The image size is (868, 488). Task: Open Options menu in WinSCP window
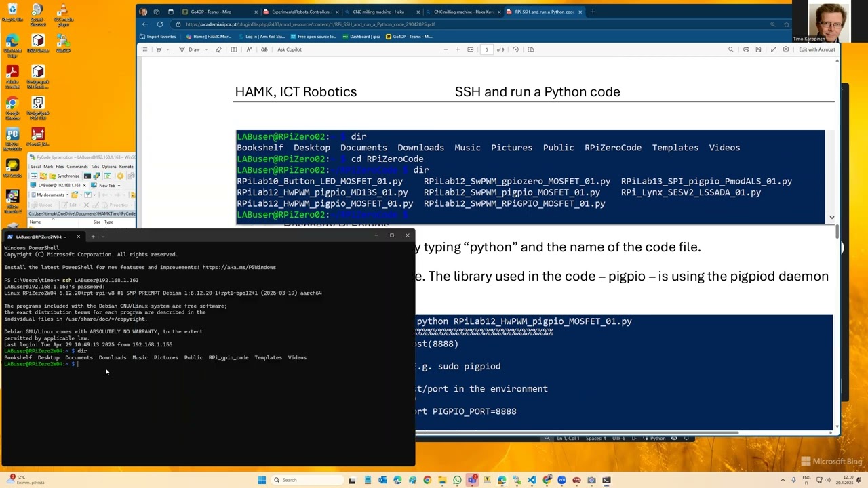point(108,167)
